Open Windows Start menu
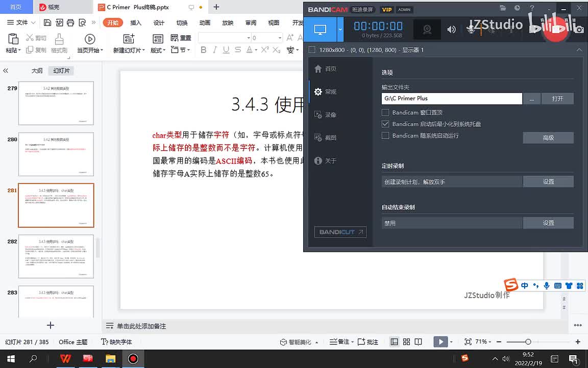This screenshot has height=368, width=588. click(x=11, y=359)
